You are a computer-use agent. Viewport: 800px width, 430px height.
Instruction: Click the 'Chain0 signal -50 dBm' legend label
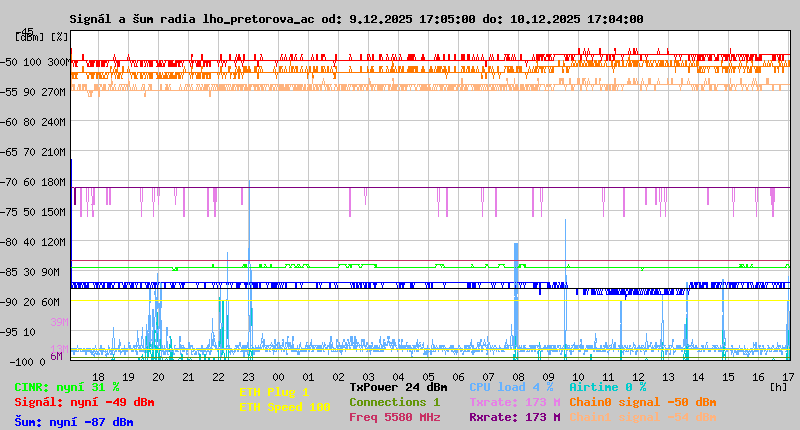pyautogui.click(x=643, y=402)
